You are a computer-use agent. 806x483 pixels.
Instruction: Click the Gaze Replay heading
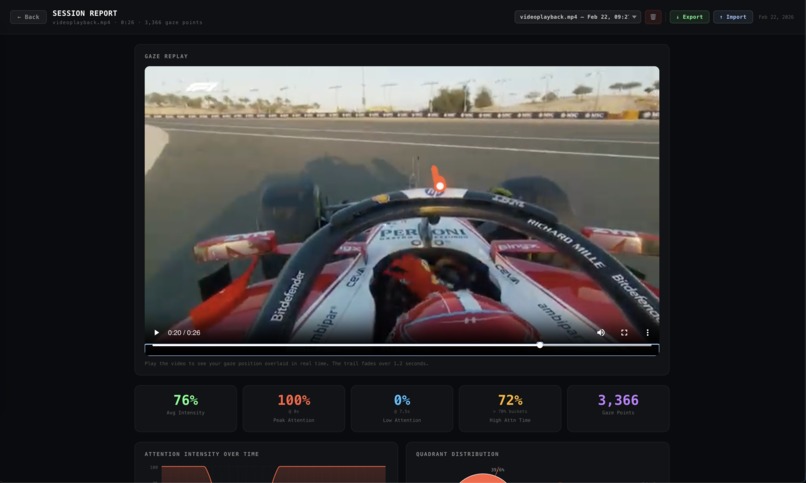tap(166, 57)
